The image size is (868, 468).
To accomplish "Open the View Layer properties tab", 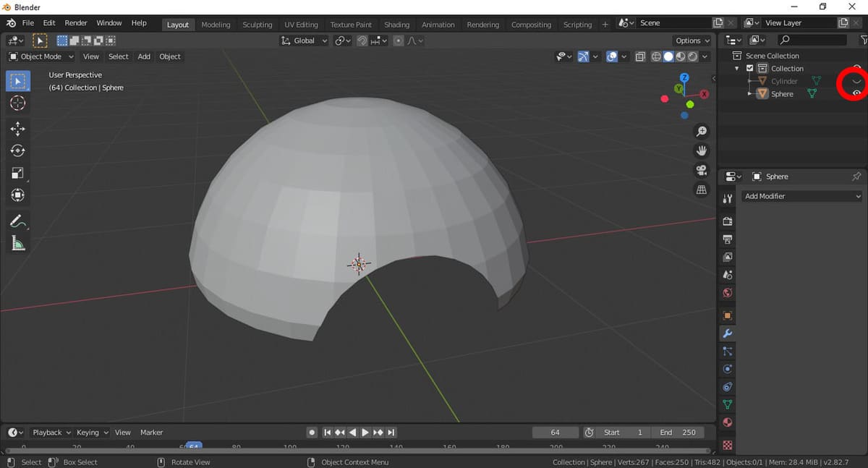I will tap(728, 258).
